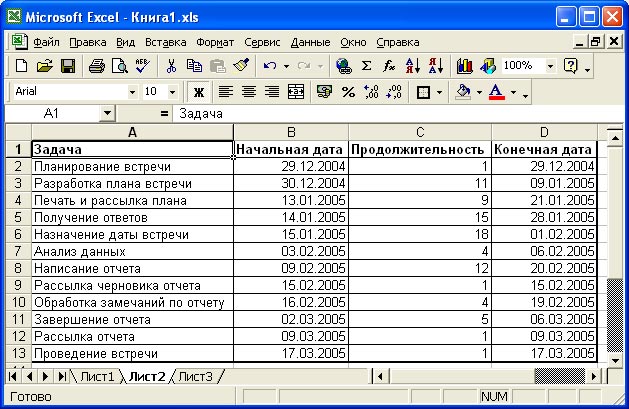629x409 pixels.
Task: Sort ascending with the A-Я icon
Action: [412, 66]
